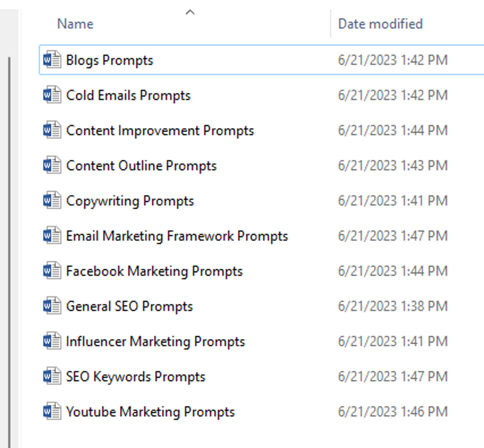Screen dimensions: 484x448
Task: Click the Word icon beside Blogs Prompts
Action: [52, 60]
